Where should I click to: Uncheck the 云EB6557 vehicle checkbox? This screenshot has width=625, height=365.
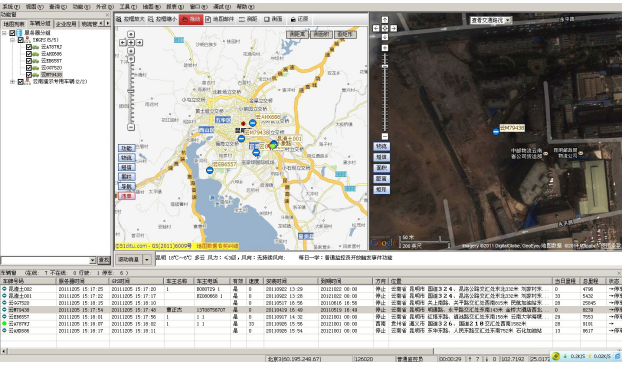(29, 61)
